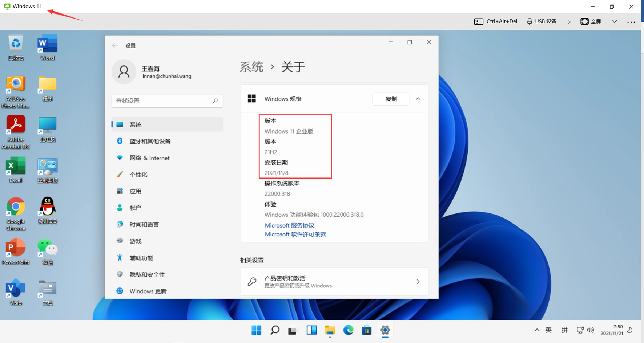Open 微信 WeChat desktop shortcut
The height and width of the screenshot is (343, 644).
pyautogui.click(x=47, y=252)
